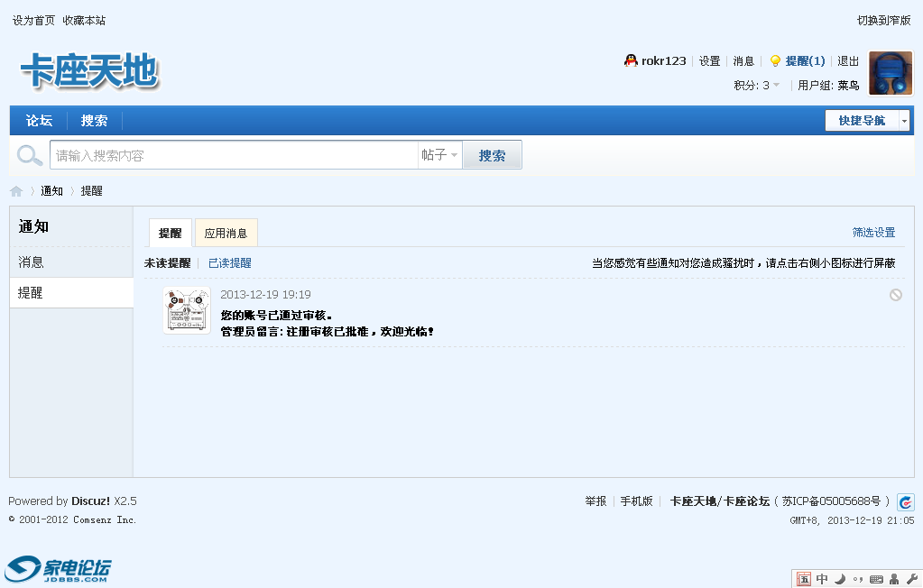Click the IME wrench settings icon
923x588 pixels.
click(x=910, y=579)
